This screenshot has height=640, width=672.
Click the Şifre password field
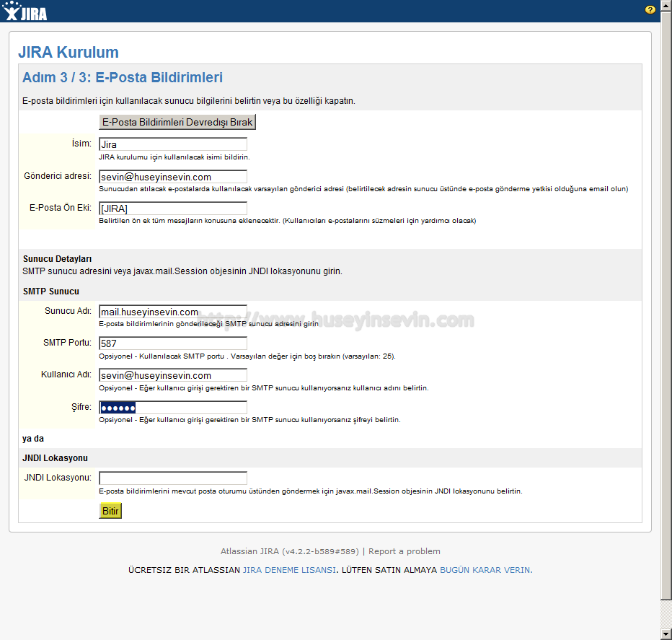[x=173, y=407]
